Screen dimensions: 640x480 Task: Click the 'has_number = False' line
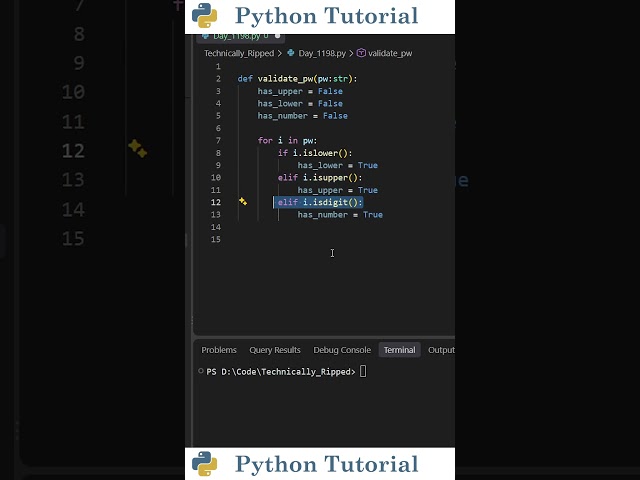pyautogui.click(x=302, y=116)
